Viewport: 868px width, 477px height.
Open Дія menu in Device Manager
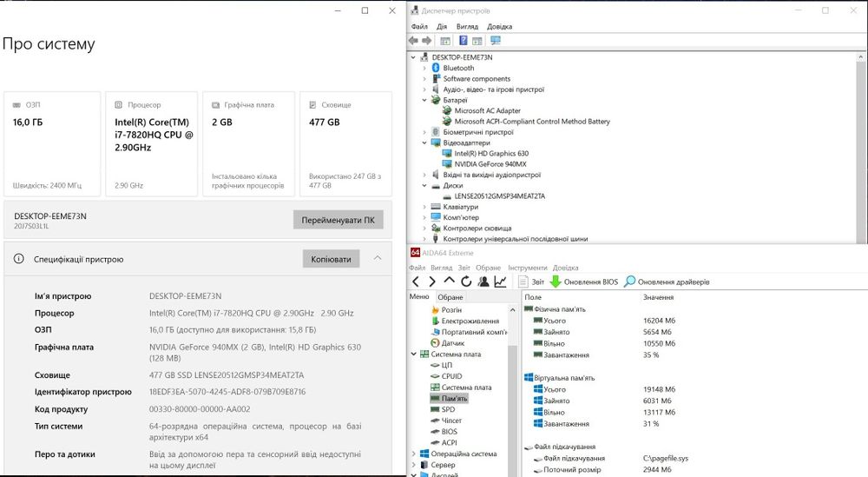click(x=441, y=27)
